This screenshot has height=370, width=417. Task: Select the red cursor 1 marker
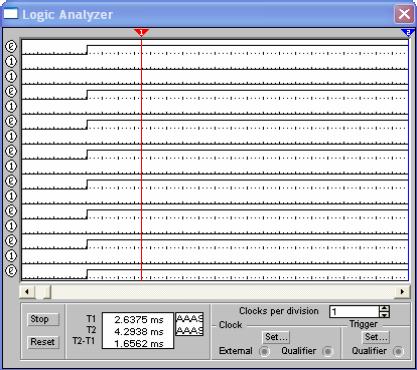pos(141,32)
